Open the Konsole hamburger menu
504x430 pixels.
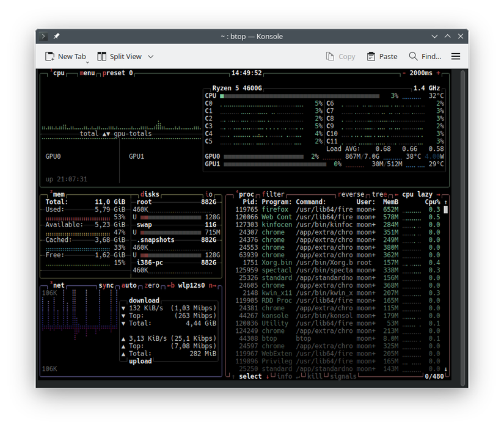coord(455,56)
